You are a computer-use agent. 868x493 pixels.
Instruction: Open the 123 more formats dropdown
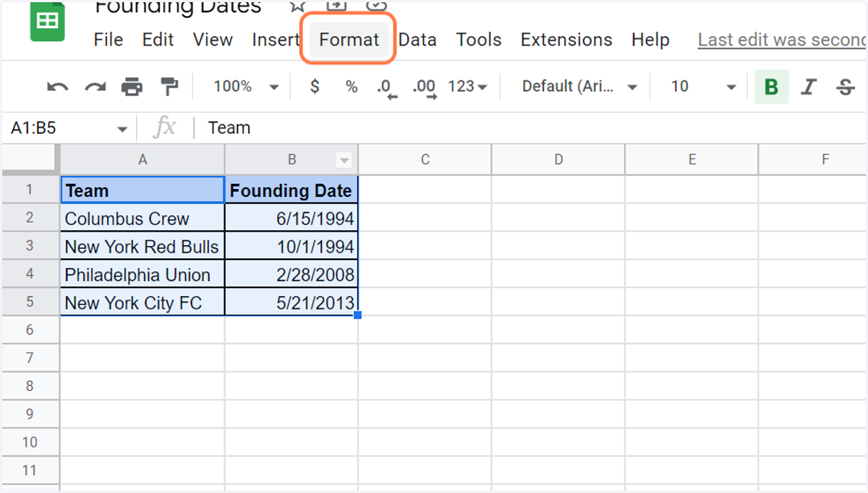pos(467,87)
